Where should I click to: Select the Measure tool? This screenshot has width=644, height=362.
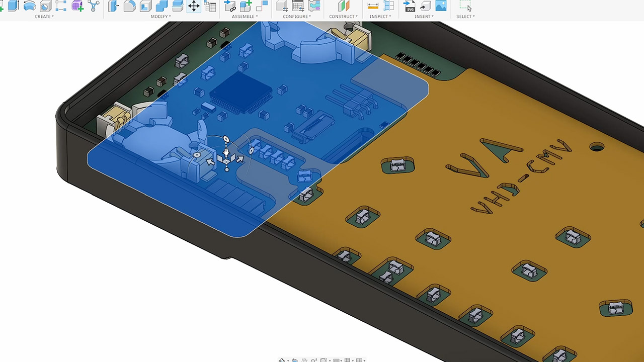point(373,6)
